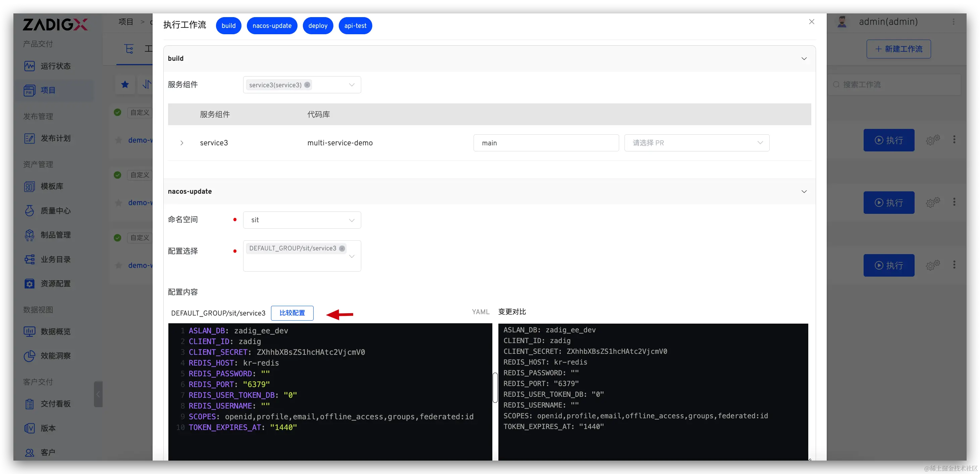Open 业务目录 sidebar entry
Viewport: 980px width, 474px height.
(x=48, y=259)
